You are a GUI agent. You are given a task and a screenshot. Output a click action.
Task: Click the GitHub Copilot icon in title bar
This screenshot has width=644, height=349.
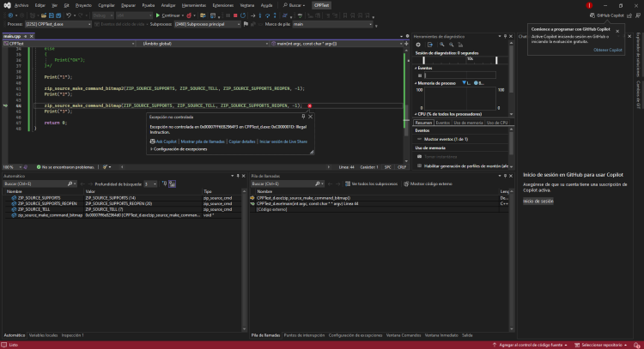pyautogui.click(x=593, y=15)
